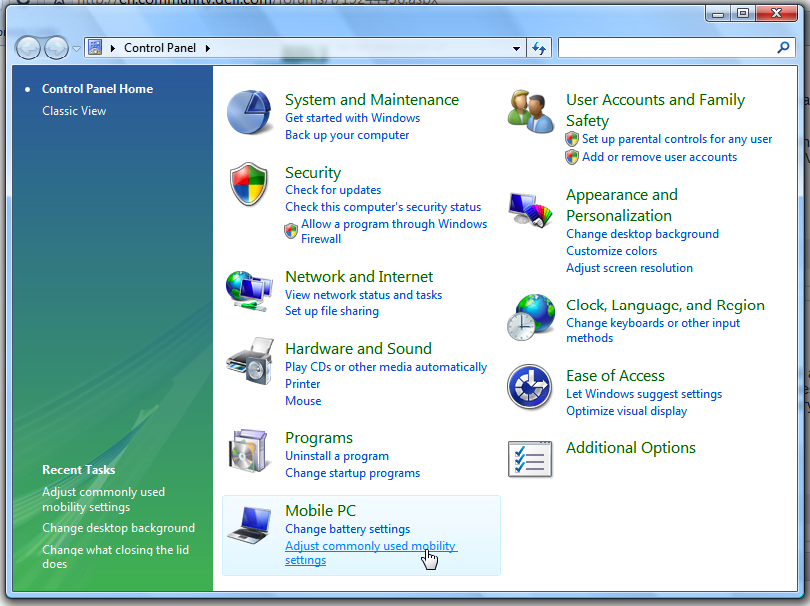Screen dimensions: 810x606
Task: Select Control Panel Home in sidebar
Action: click(97, 89)
